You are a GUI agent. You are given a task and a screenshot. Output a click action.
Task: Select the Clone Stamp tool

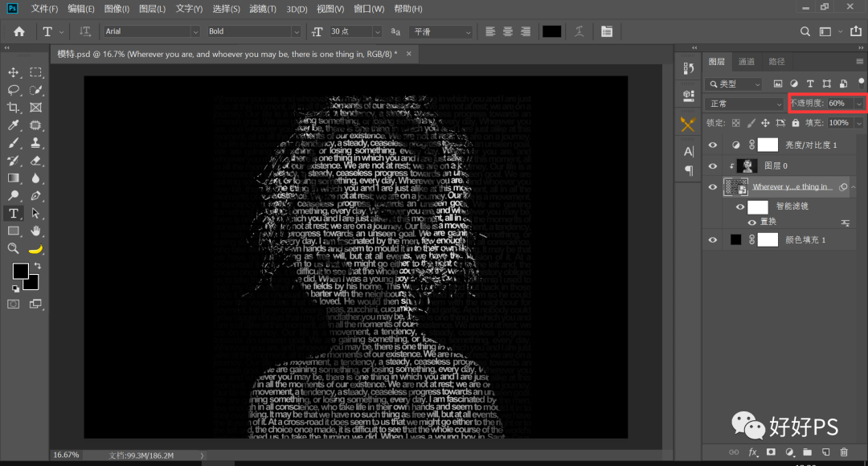pyautogui.click(x=35, y=143)
